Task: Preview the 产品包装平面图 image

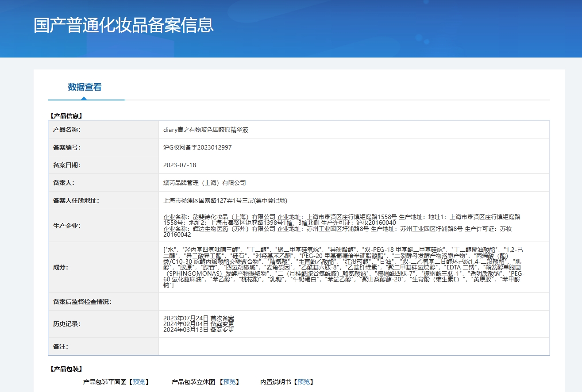Action: click(x=139, y=382)
